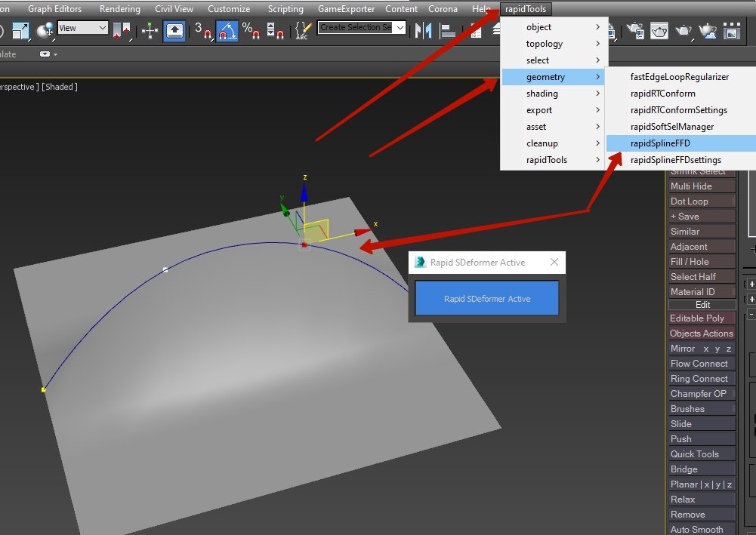Expand the object submenu

coord(554,27)
